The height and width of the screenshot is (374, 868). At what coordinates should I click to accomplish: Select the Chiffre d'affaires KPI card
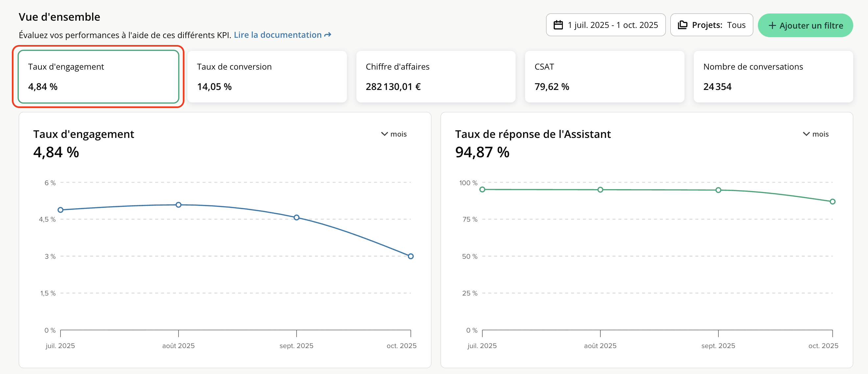tap(435, 77)
